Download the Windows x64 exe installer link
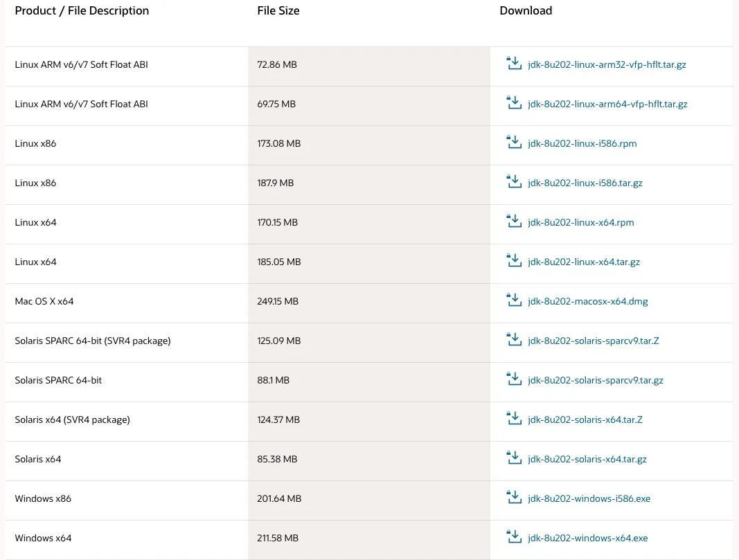This screenshot has height=560, width=739. point(587,538)
